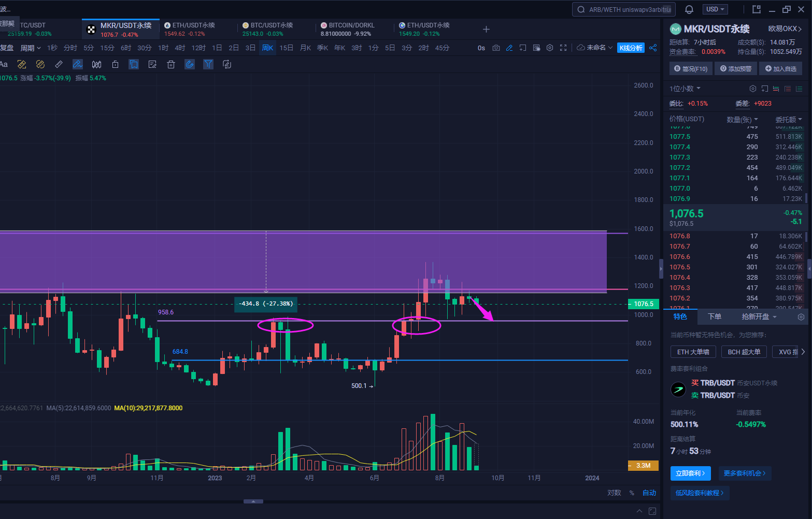Open the 数量(张) column dropdown
This screenshot has width=812, height=519.
point(742,119)
